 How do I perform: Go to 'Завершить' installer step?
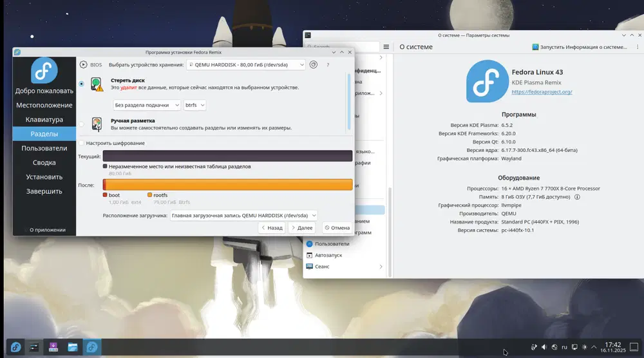tap(44, 191)
